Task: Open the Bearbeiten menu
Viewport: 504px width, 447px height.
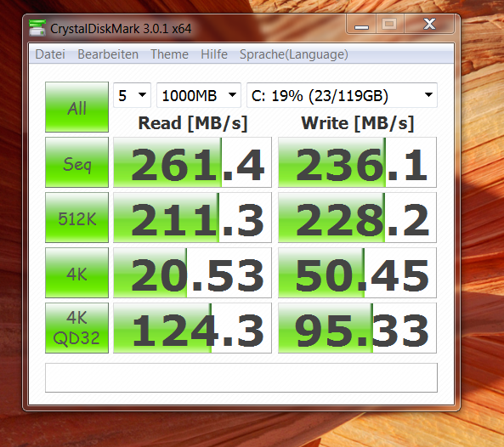Action: 108,54
